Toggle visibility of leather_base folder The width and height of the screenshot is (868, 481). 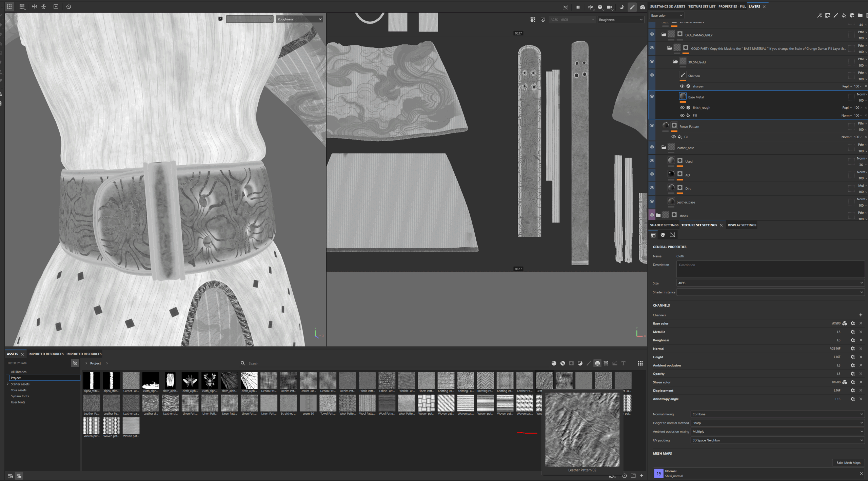[652, 147]
